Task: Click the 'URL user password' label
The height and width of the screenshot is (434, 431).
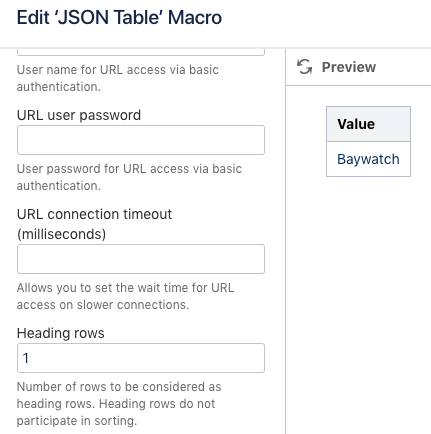Action: tap(79, 115)
